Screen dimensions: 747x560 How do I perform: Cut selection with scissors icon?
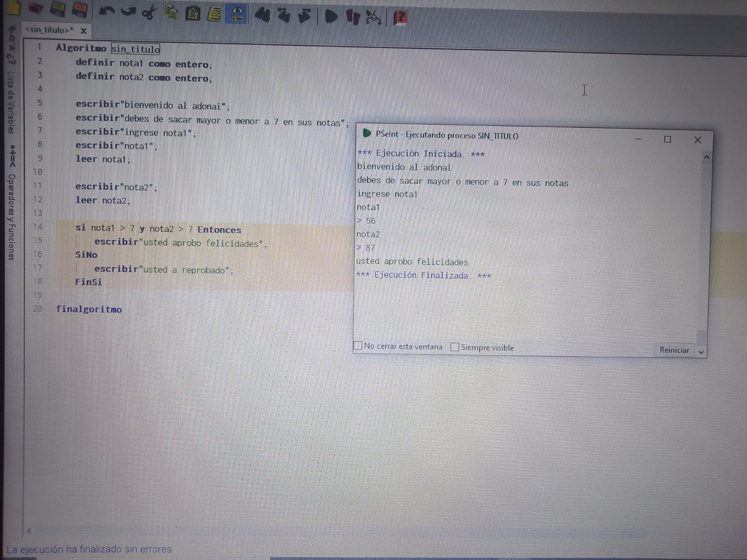(149, 12)
